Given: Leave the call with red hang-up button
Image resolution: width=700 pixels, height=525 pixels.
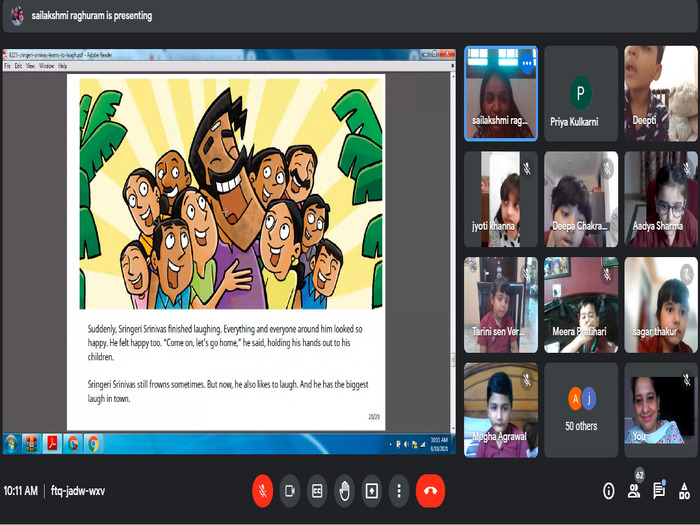Looking at the screenshot, I should pyautogui.click(x=430, y=491).
